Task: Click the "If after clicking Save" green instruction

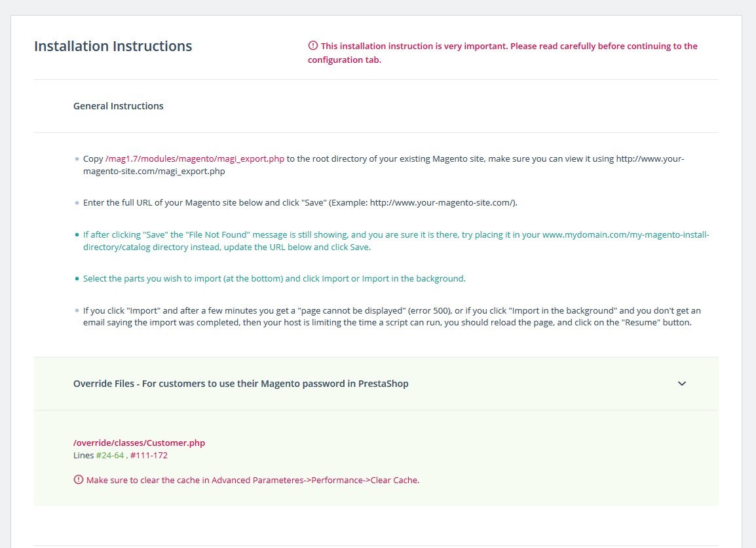Action: pos(396,241)
